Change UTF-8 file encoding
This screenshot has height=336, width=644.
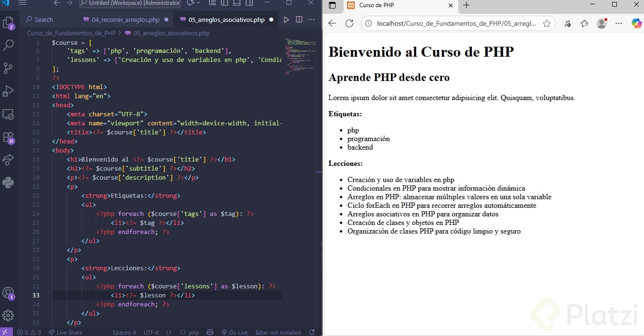point(151,332)
